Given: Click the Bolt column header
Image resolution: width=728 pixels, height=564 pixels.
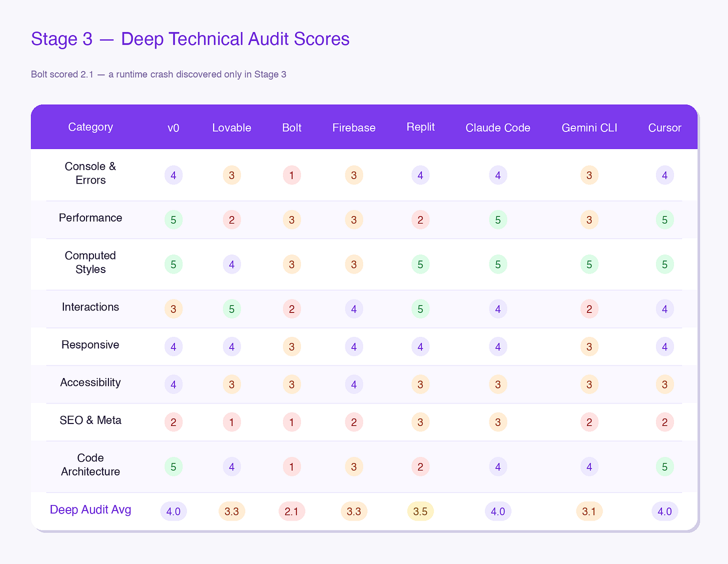Looking at the screenshot, I should pyautogui.click(x=291, y=128).
